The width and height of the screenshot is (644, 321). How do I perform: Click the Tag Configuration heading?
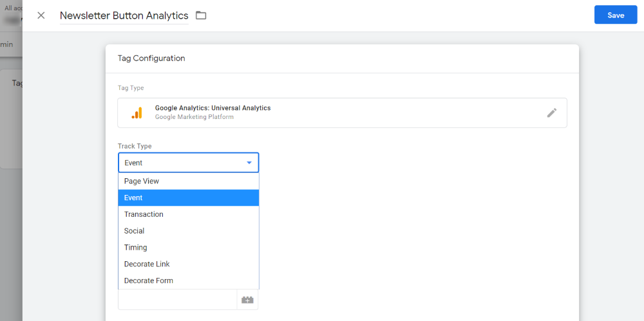151,59
